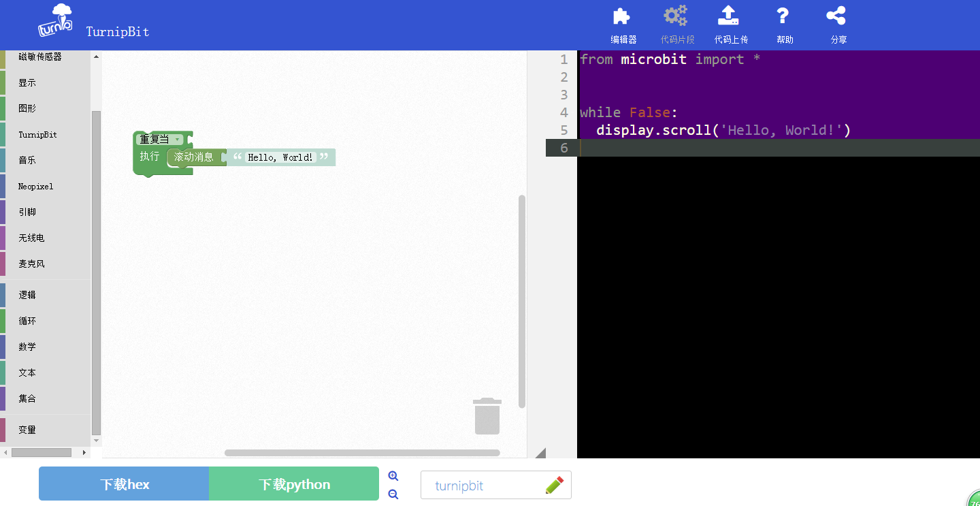Open the 数学 category
This screenshot has height=506, width=980.
coord(45,347)
